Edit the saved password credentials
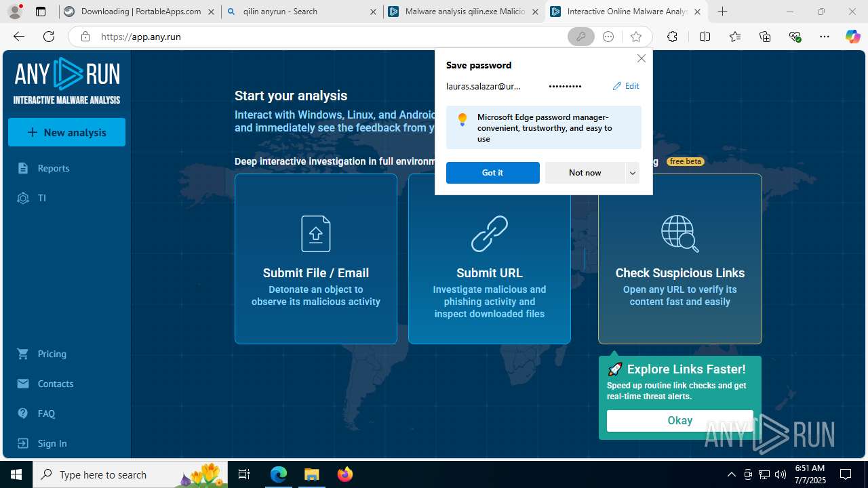The image size is (868, 488). [626, 86]
